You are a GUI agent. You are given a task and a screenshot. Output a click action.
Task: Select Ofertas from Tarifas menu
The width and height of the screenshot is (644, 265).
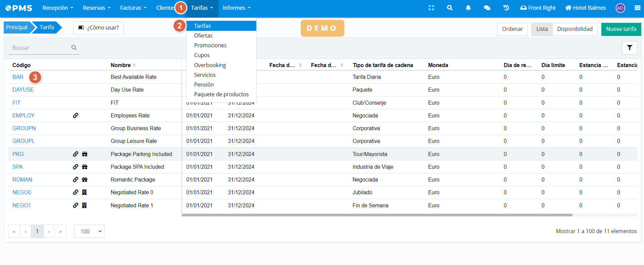[x=203, y=36]
